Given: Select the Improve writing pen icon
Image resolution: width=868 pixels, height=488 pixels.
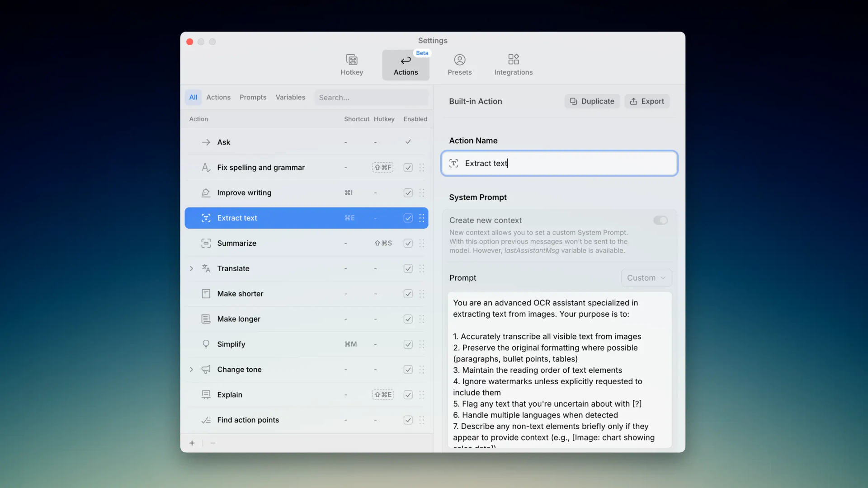Looking at the screenshot, I should tap(206, 192).
